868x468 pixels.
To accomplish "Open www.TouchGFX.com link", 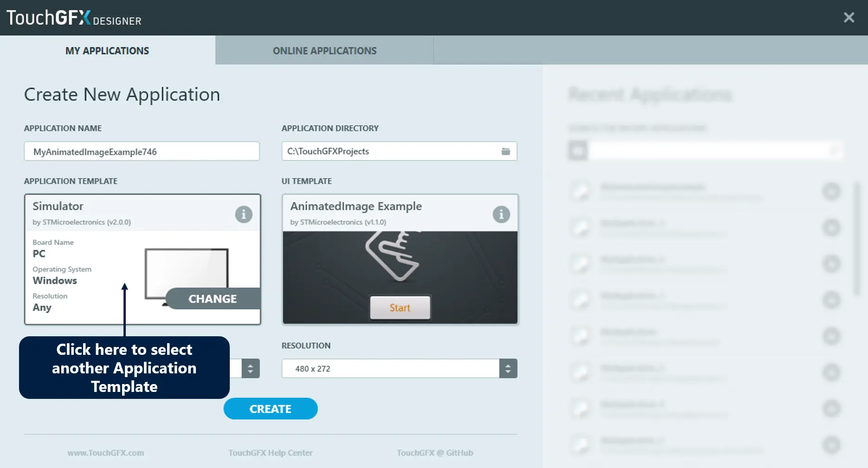I will click(105, 453).
